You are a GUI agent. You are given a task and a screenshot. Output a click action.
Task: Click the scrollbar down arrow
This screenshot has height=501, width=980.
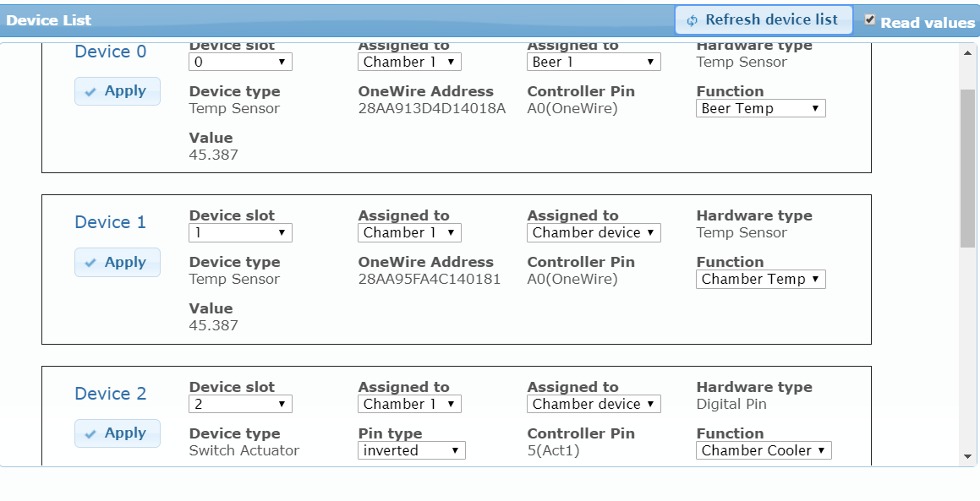(967, 457)
